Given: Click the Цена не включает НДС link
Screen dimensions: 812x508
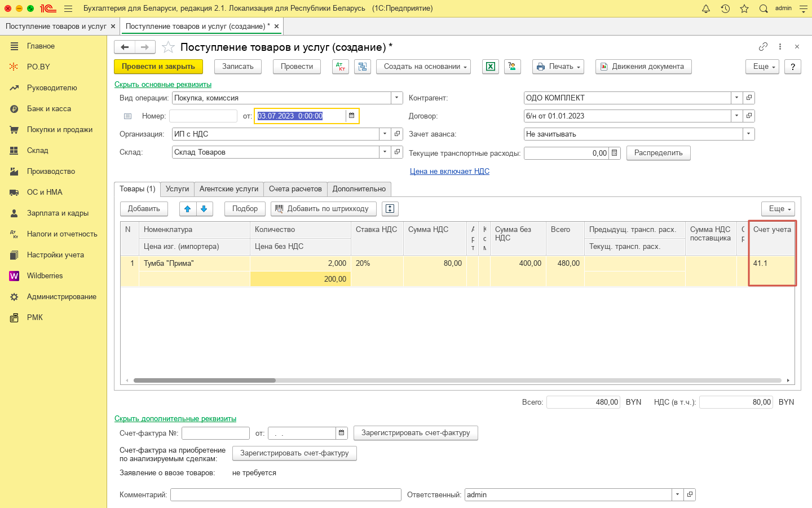Looking at the screenshot, I should [x=449, y=172].
